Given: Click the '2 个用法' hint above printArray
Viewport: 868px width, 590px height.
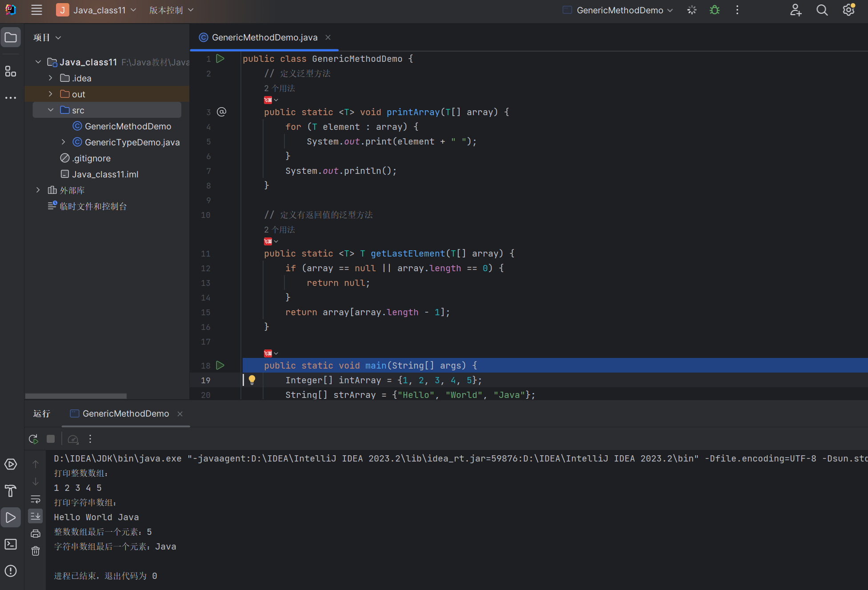Looking at the screenshot, I should [280, 88].
